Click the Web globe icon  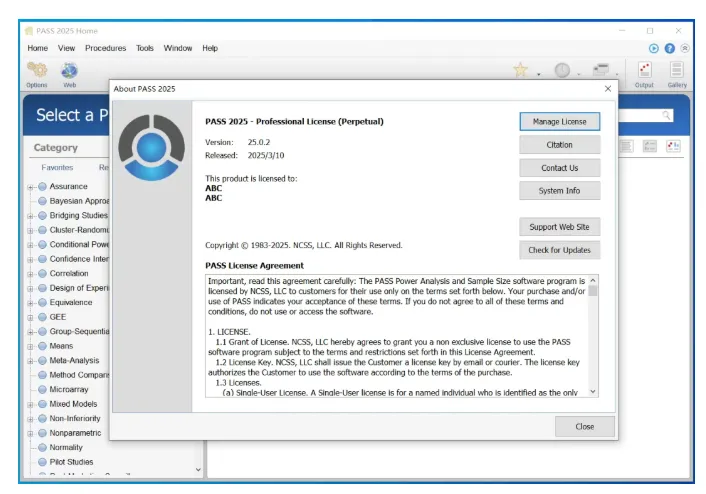pyautogui.click(x=69, y=70)
